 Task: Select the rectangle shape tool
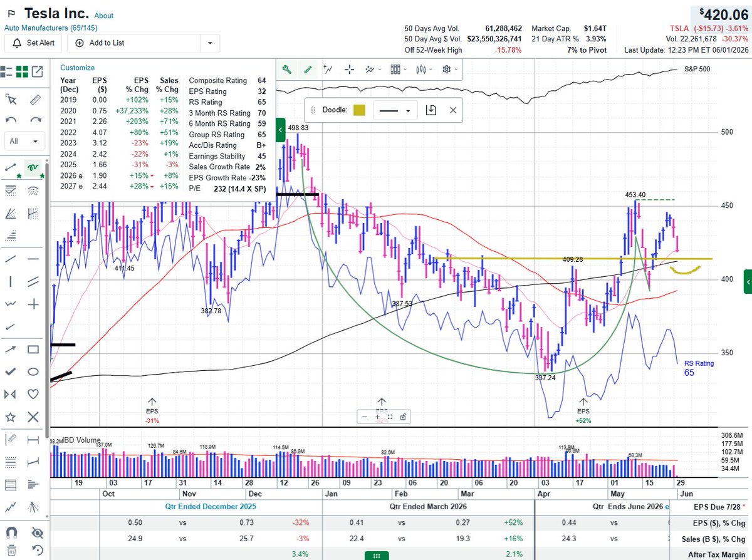click(33, 350)
